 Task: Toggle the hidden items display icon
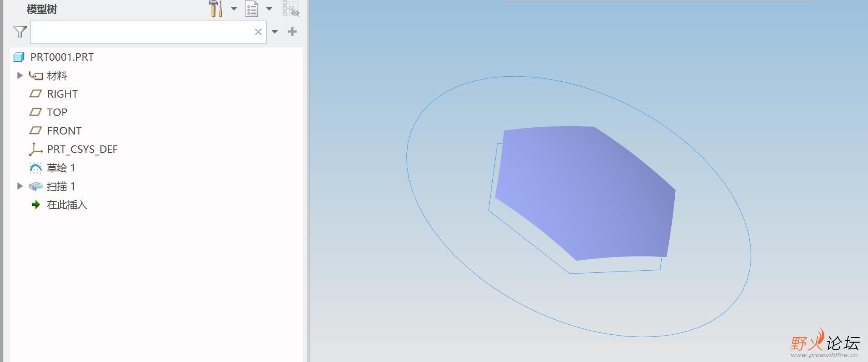click(291, 9)
